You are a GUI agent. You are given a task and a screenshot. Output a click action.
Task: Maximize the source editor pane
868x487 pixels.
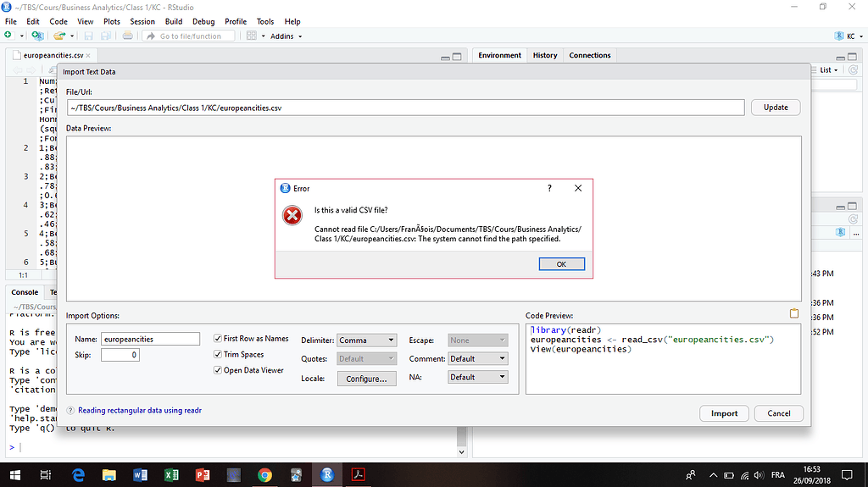457,57
